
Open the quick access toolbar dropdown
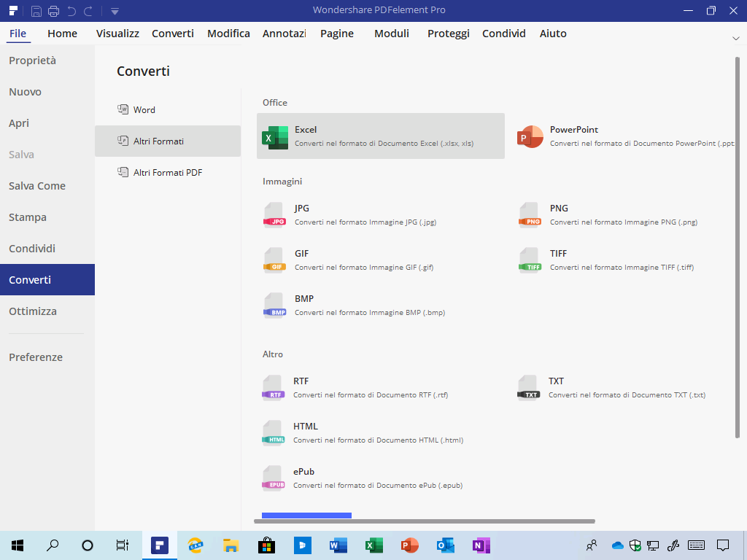click(x=115, y=11)
